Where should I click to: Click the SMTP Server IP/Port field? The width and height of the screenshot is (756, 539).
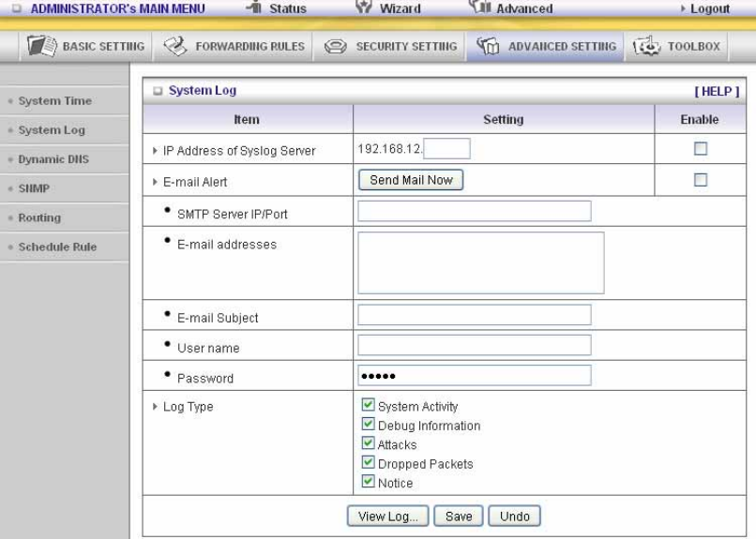(x=475, y=211)
